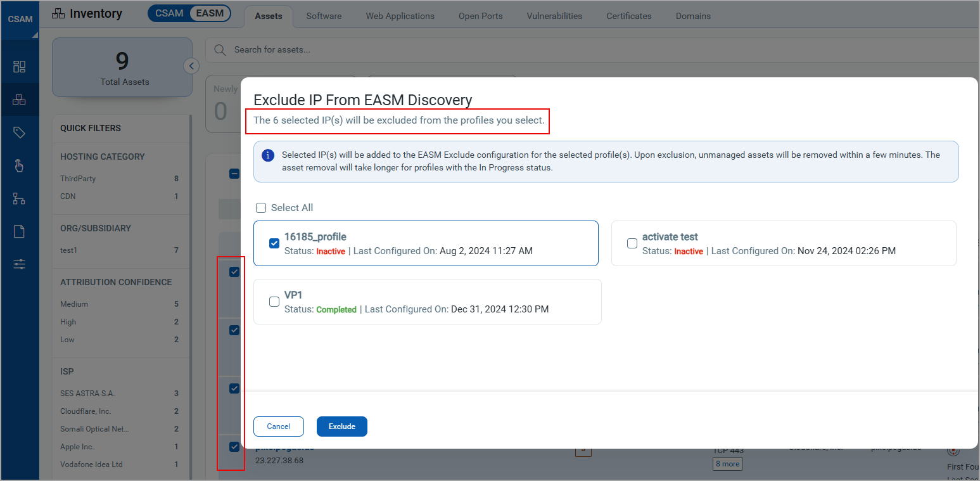Open the Configuration sliders icon in sidebar
The width and height of the screenshot is (980, 481).
pos(20,264)
